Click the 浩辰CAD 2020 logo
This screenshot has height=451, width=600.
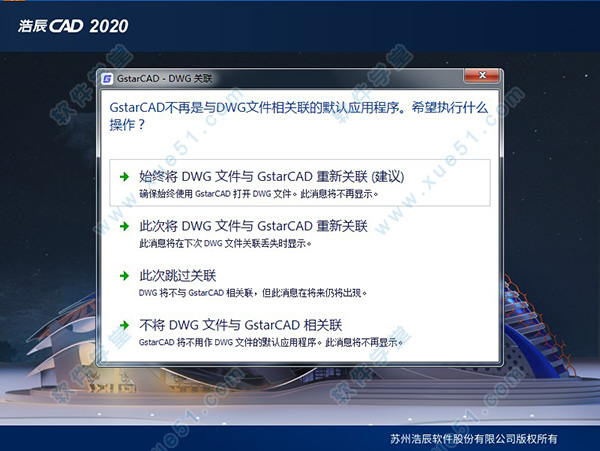[73, 26]
